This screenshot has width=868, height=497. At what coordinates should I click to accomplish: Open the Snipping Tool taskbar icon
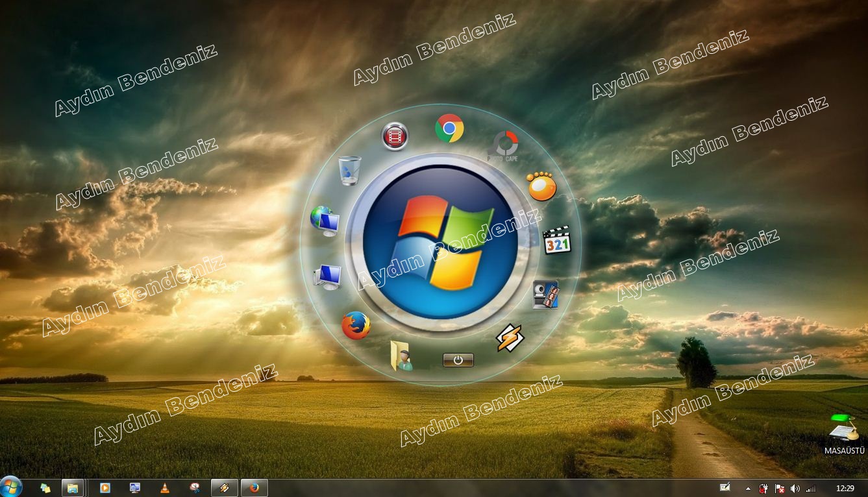[195, 488]
